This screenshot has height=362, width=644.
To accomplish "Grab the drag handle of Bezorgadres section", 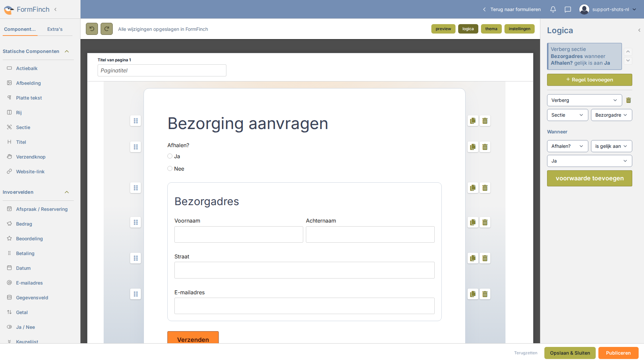I will pyautogui.click(x=136, y=188).
